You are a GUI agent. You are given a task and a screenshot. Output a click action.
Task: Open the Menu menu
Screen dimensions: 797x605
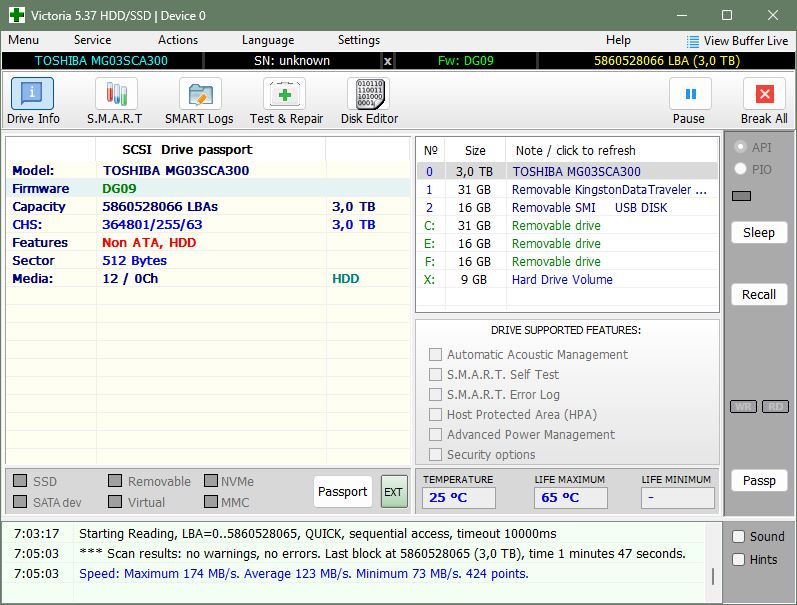coord(23,40)
